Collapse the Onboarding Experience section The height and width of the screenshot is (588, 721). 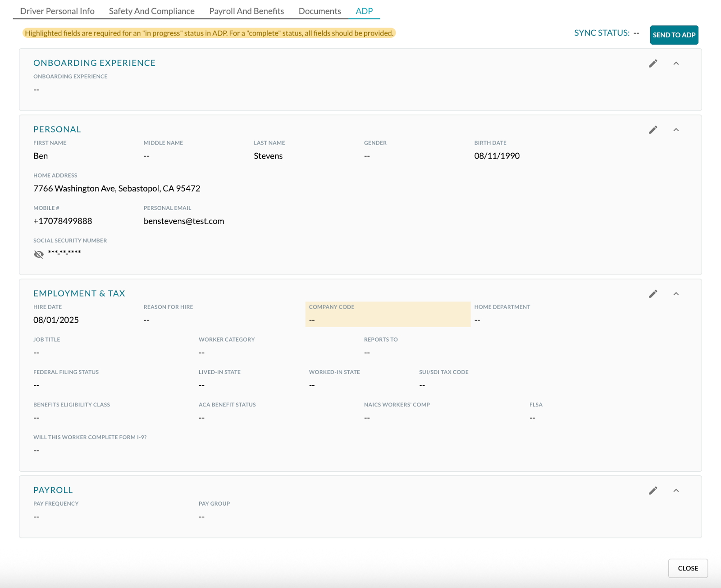pyautogui.click(x=676, y=64)
